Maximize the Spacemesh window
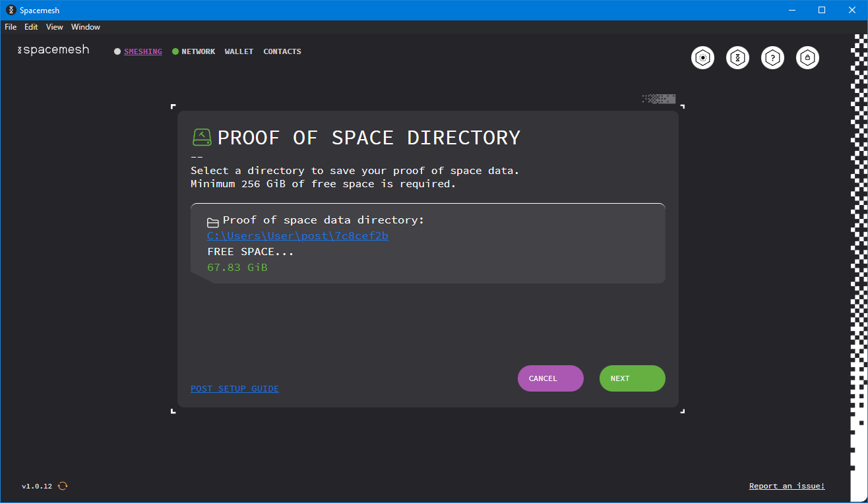 822,10
